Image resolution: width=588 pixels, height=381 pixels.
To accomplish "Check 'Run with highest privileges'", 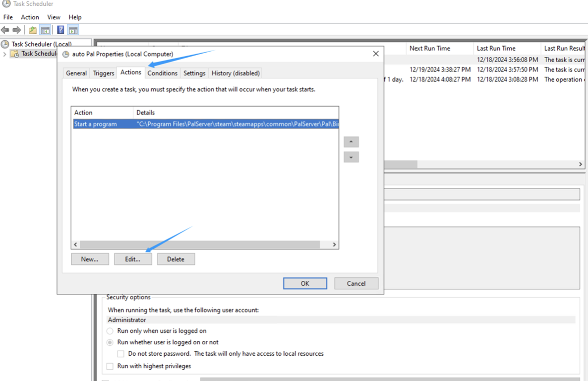I will pos(110,366).
